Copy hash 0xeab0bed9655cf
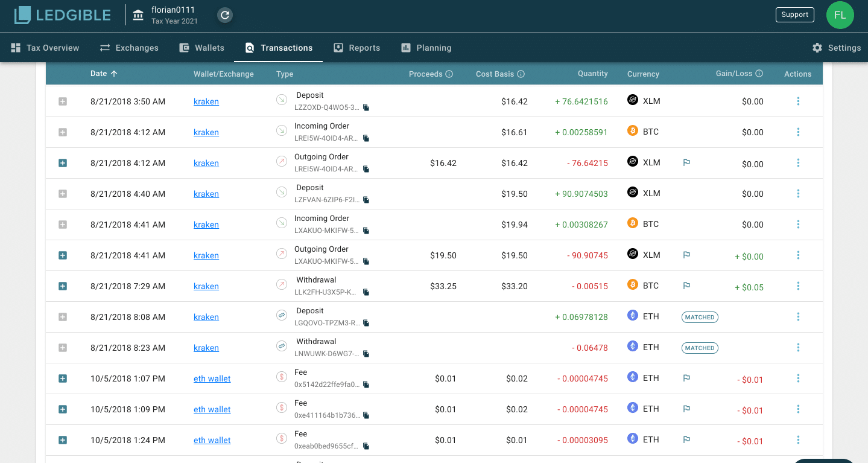The height and width of the screenshot is (463, 868). 366,447
